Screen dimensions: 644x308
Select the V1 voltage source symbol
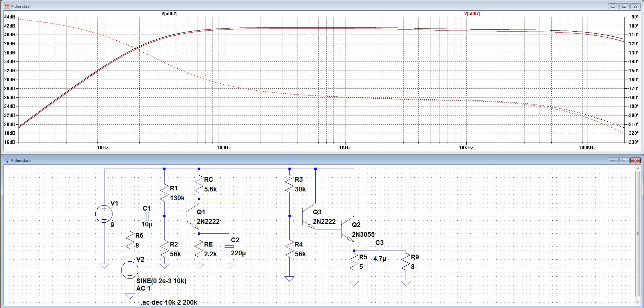104,214
